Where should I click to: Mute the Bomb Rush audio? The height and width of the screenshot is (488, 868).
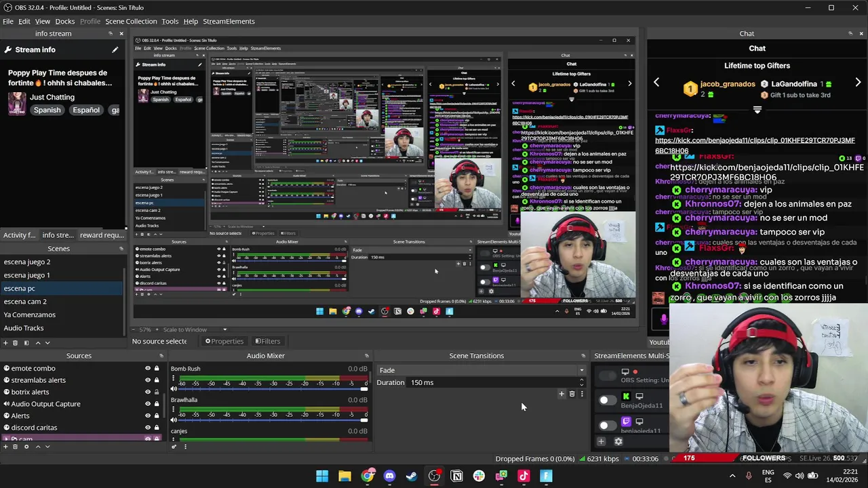[174, 388]
